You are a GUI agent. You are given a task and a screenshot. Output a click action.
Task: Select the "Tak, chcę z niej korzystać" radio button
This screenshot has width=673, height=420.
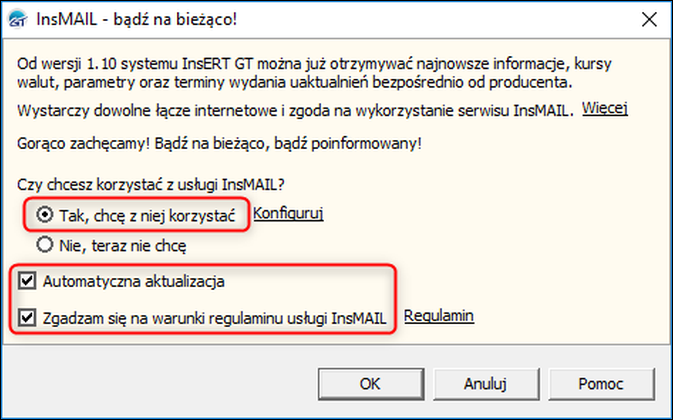(44, 215)
